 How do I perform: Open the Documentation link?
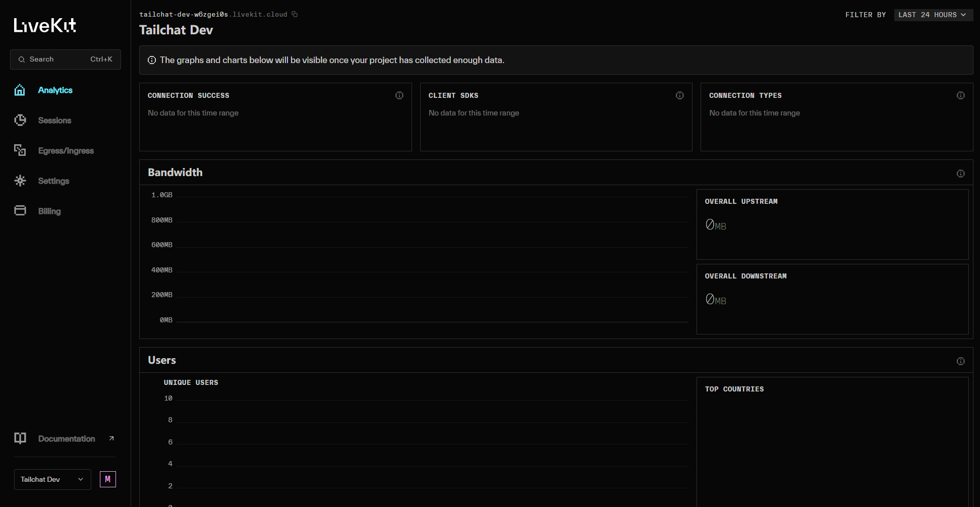pos(67,439)
